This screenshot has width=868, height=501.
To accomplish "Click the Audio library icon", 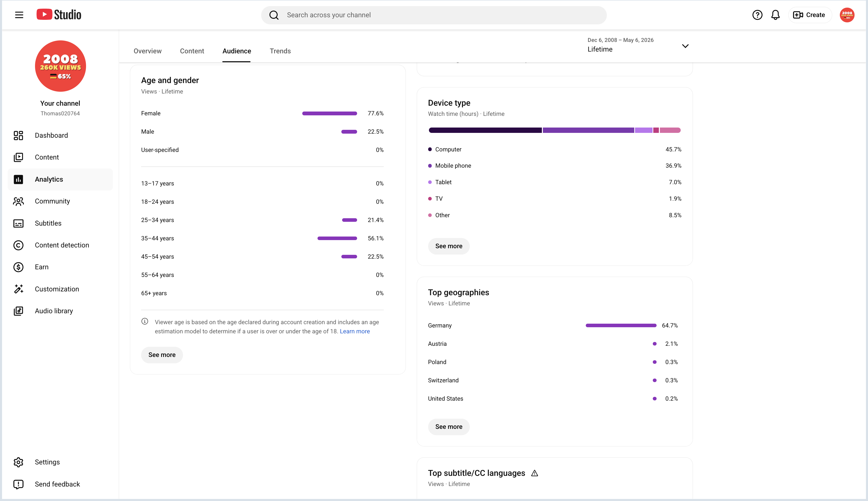I will (x=19, y=311).
